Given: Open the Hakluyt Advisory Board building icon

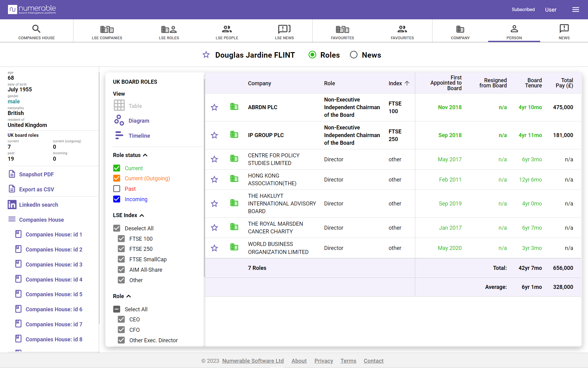Looking at the screenshot, I should 234,203.
